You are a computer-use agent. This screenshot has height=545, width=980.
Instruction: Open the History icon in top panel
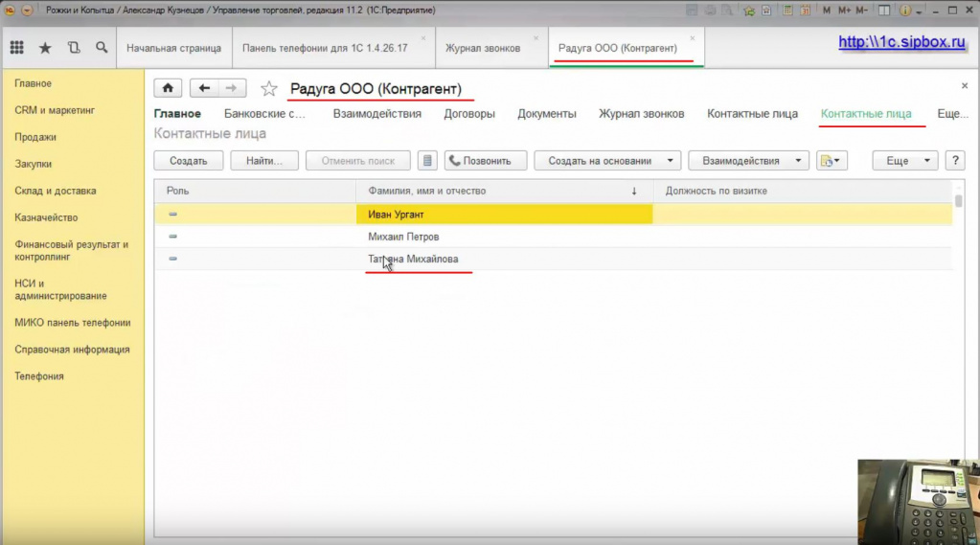coord(74,48)
